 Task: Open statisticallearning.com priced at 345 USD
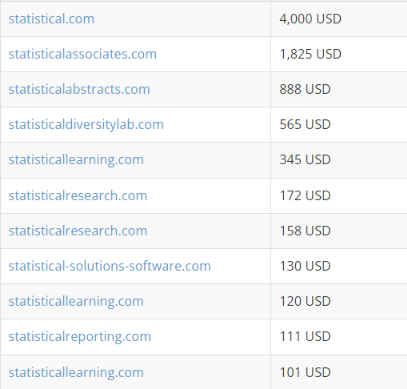point(76,160)
